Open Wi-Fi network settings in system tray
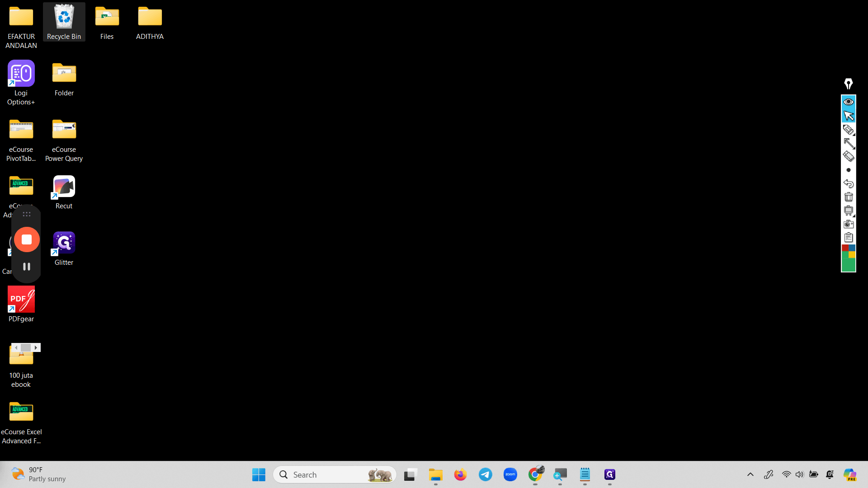Screen dimensions: 868x488 (x=787, y=474)
